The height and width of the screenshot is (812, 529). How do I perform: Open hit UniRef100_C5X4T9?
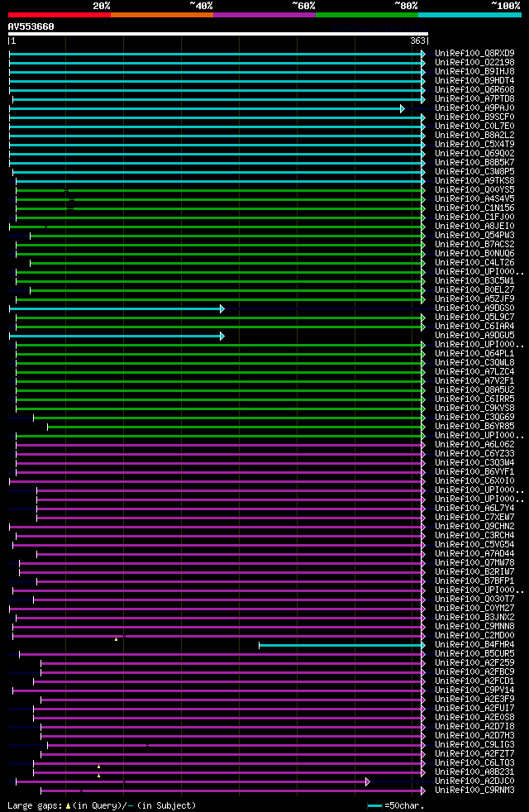pos(474,145)
